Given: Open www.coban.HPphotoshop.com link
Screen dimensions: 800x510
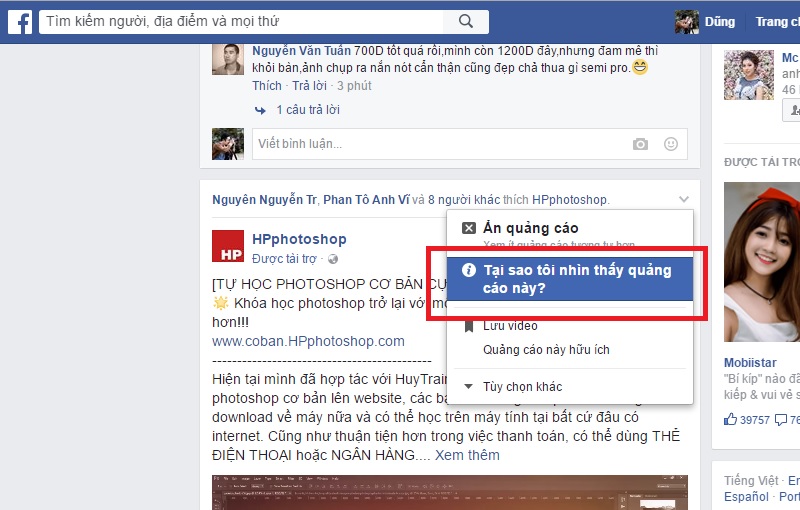Looking at the screenshot, I should click(308, 341).
